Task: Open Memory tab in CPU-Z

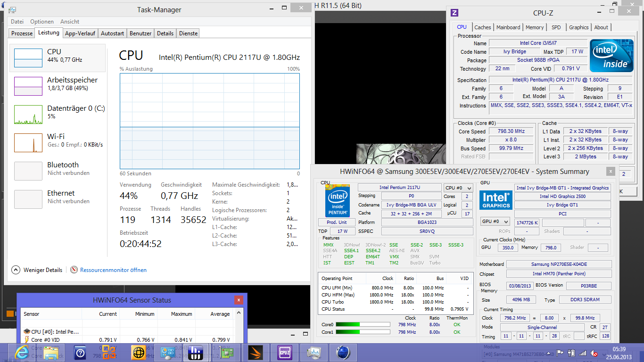Action: tap(535, 27)
